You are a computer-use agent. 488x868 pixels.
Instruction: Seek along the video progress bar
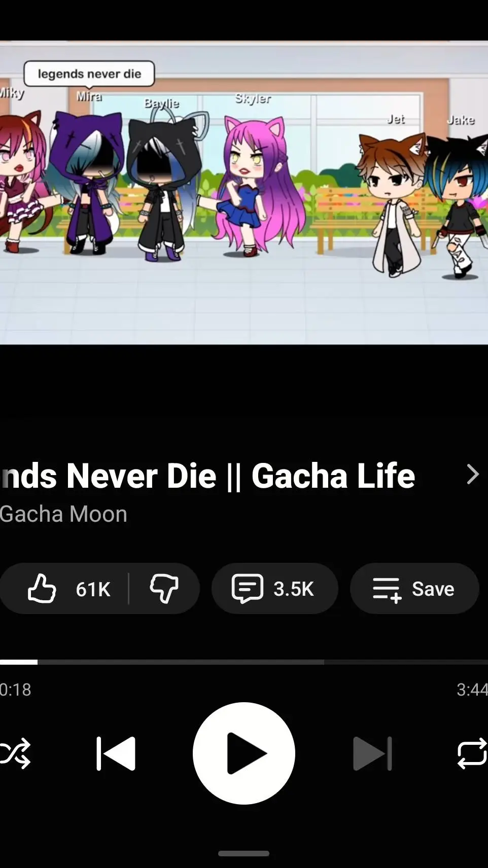tap(244, 662)
